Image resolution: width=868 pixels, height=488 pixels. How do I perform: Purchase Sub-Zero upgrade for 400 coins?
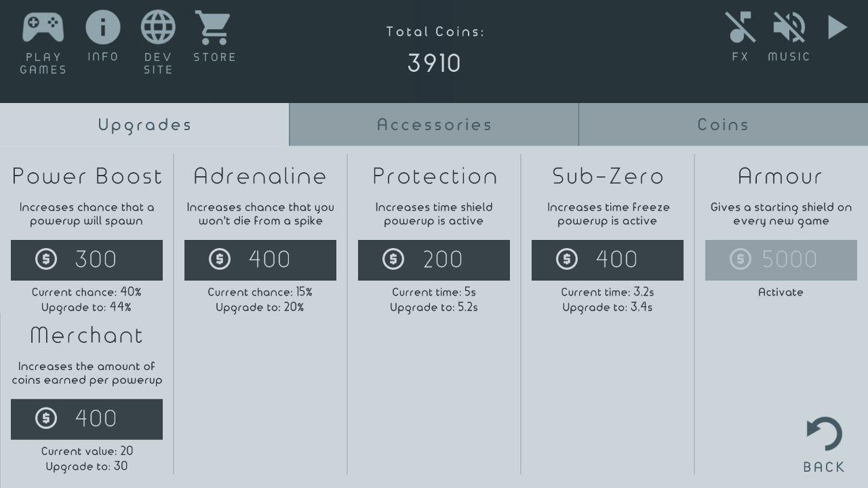click(608, 260)
